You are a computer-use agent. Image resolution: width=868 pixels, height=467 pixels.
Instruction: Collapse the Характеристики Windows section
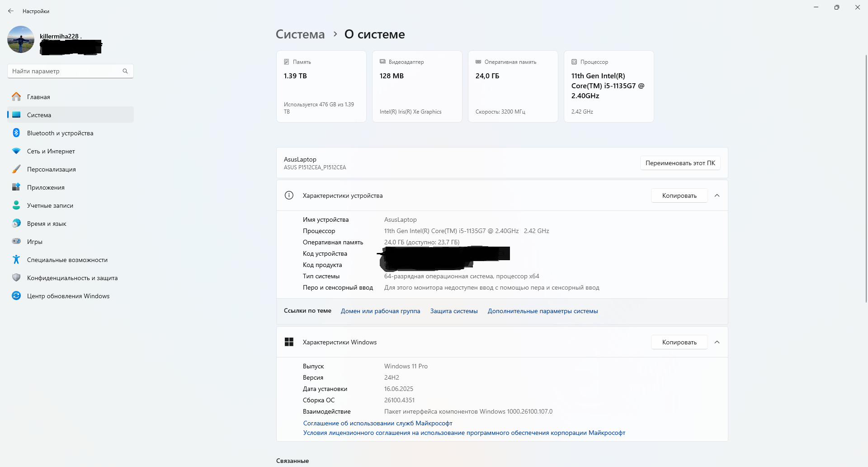point(717,342)
